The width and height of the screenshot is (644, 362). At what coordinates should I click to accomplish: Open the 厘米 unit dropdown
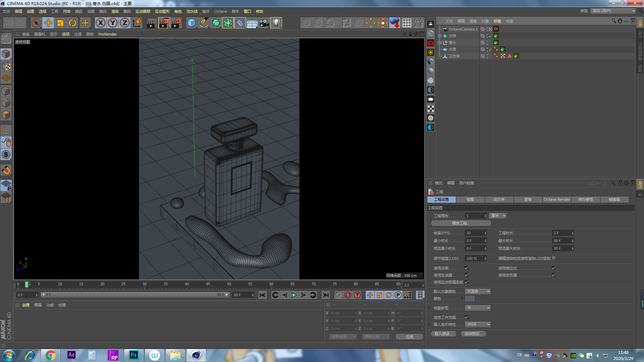click(x=497, y=215)
